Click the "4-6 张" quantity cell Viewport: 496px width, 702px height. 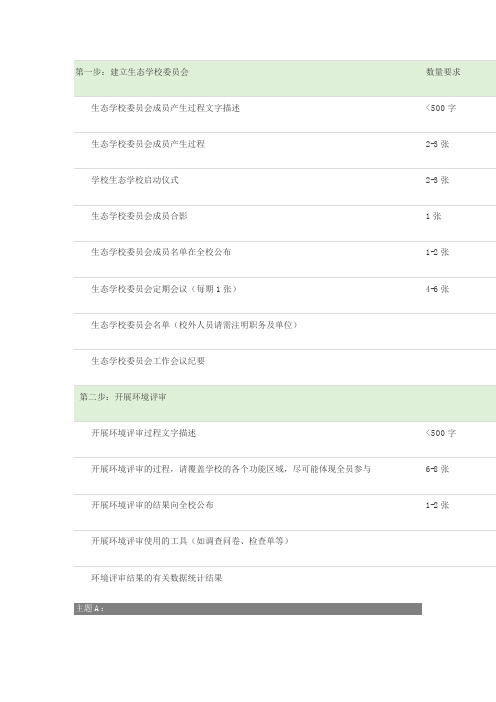coord(437,289)
